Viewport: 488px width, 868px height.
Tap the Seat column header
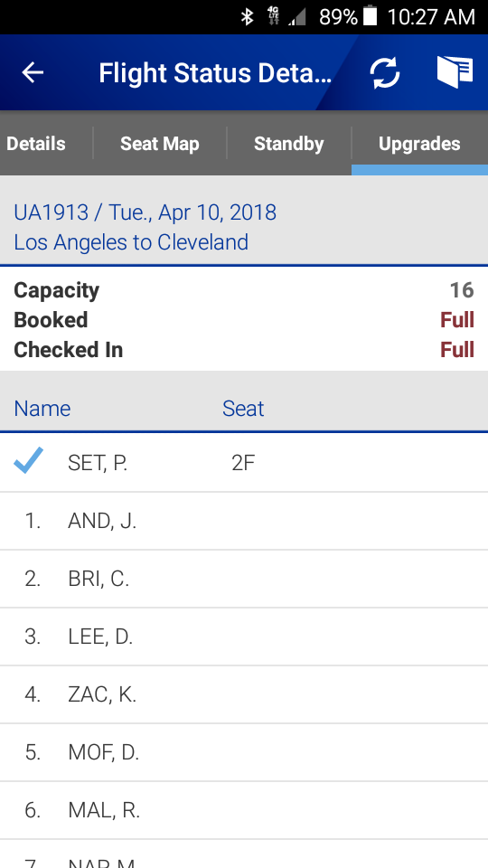243,409
